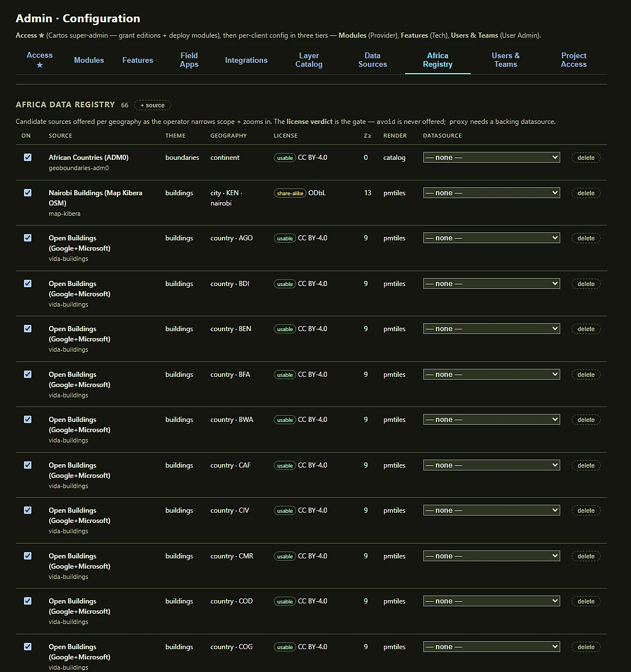Delete the country CIV buildings row
This screenshot has width=631, height=672.
[x=585, y=511]
